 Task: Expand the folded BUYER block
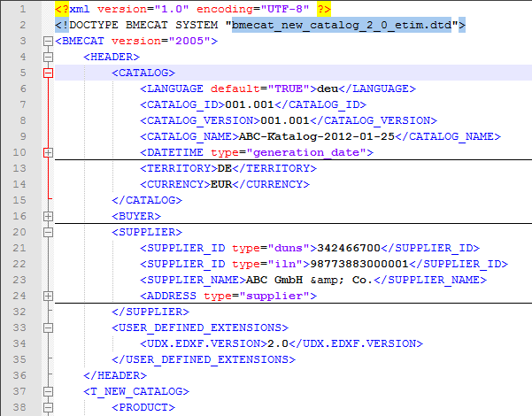click(x=48, y=216)
